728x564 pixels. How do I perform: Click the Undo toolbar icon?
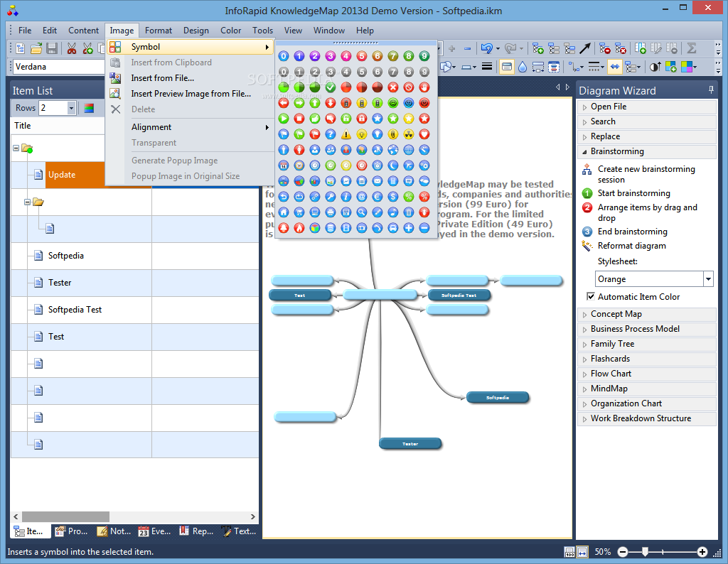(x=486, y=48)
